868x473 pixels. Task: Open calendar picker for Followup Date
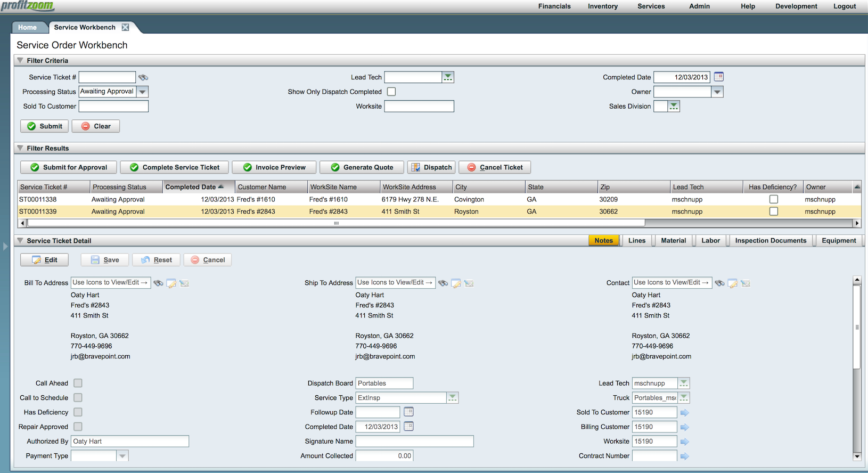[x=408, y=412]
